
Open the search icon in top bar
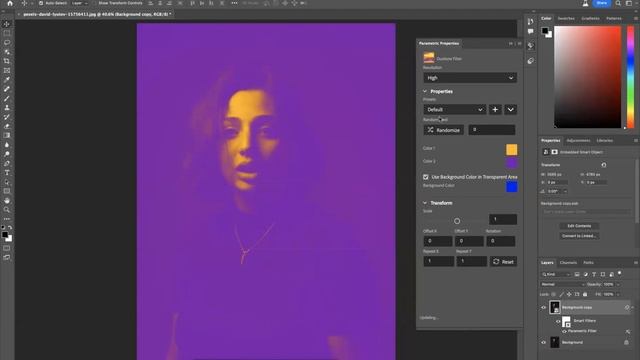click(618, 3)
